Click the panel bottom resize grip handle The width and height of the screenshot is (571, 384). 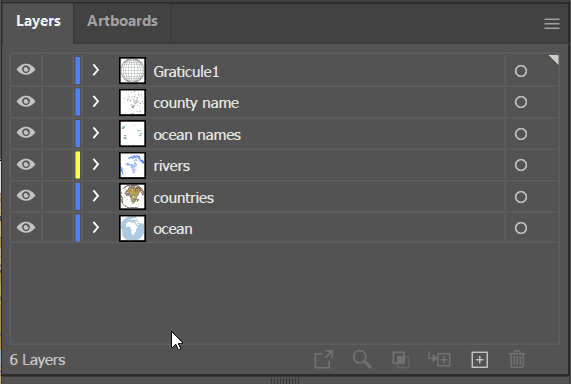click(285, 381)
